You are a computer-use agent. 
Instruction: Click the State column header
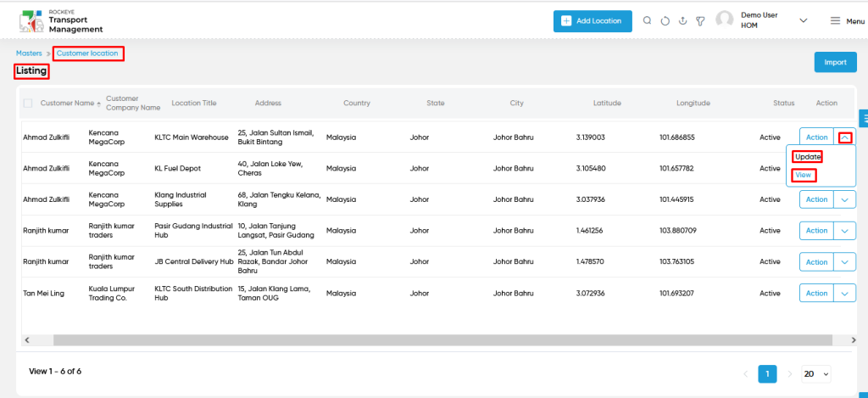[435, 103]
